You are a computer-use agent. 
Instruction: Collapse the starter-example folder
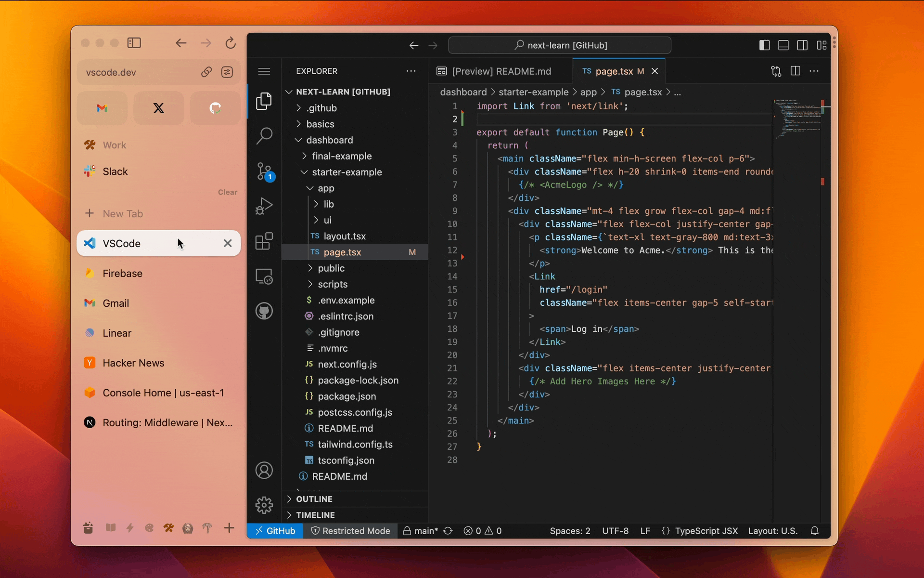[355, 172]
